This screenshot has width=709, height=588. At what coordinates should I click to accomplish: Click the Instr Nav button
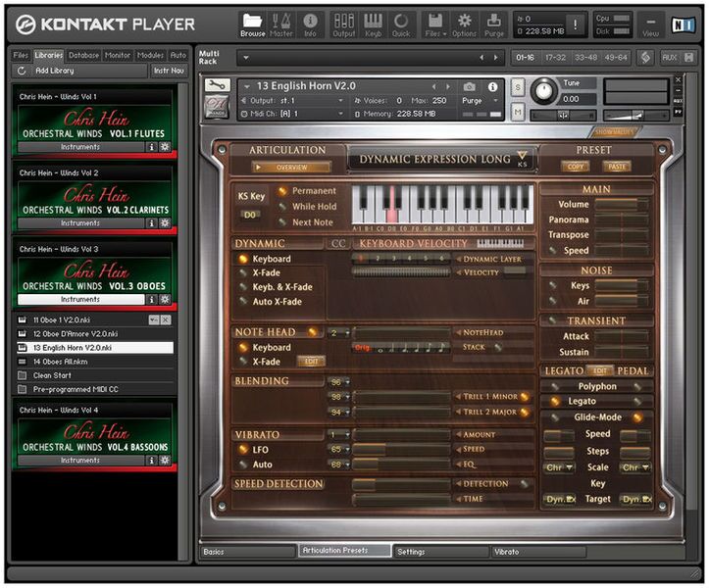click(169, 71)
